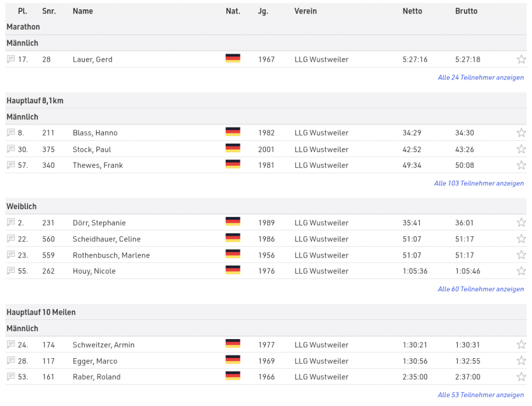Click comment icon beside Houy, Nicole
The image size is (532, 406).
pyautogui.click(x=11, y=271)
